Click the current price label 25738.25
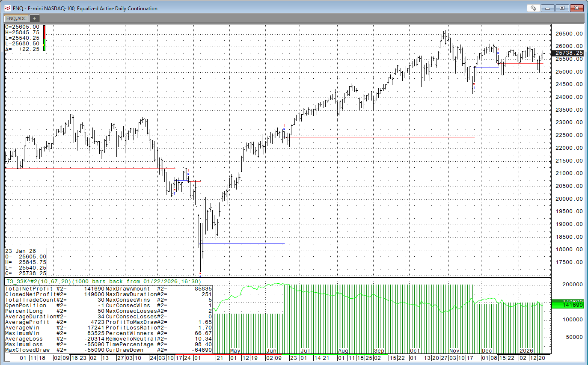 567,53
